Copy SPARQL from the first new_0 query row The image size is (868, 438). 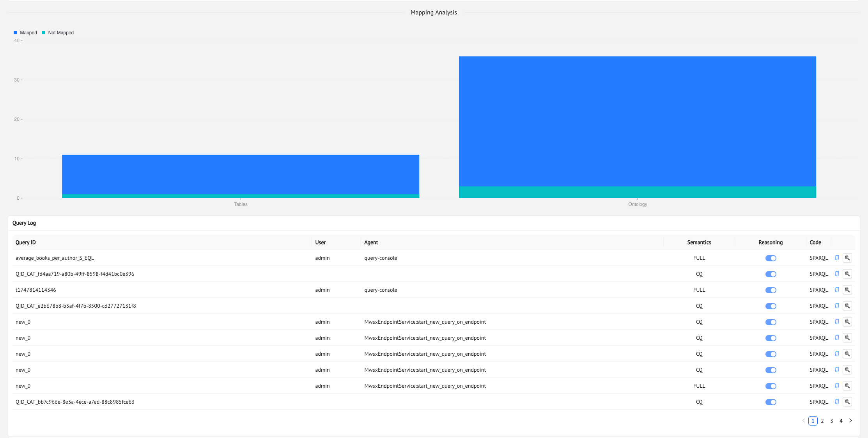coord(837,322)
